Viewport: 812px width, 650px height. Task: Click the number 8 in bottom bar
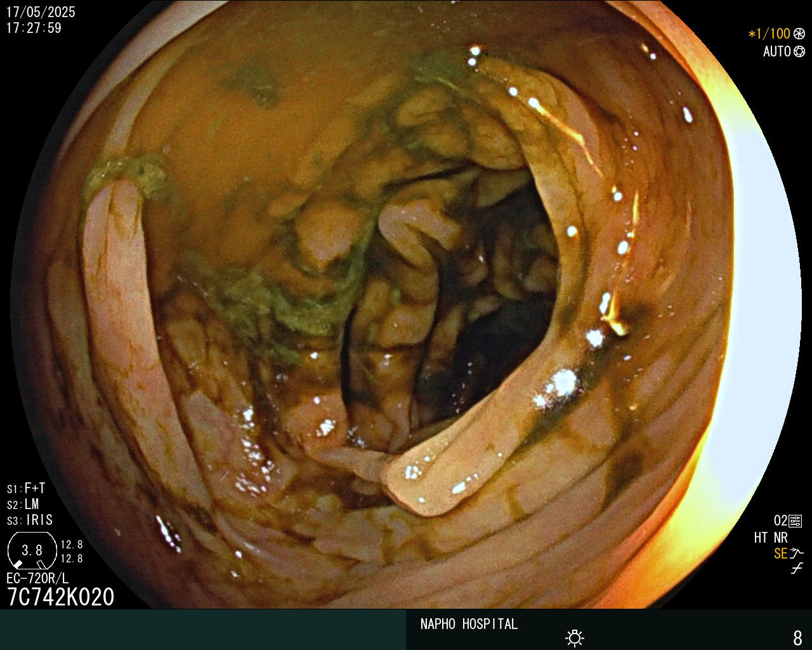[x=797, y=637]
